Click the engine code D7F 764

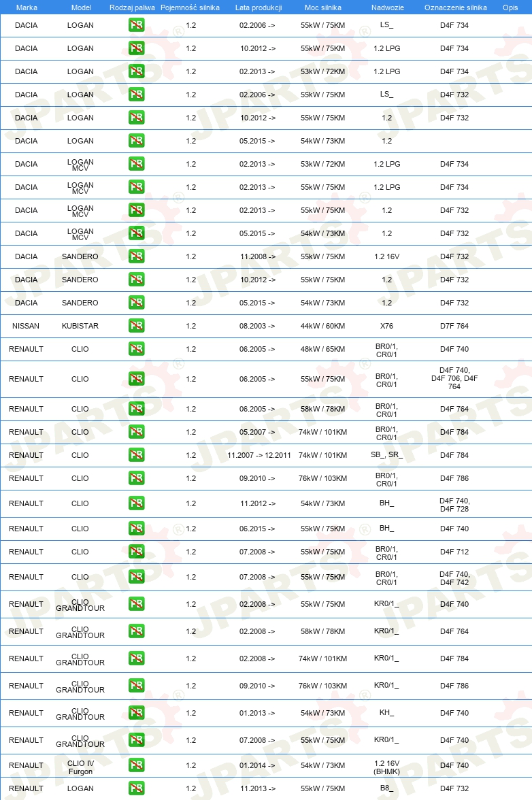(x=454, y=325)
